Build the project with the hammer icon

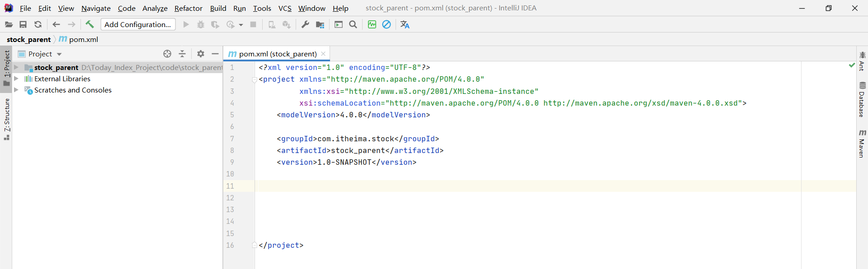(x=90, y=24)
